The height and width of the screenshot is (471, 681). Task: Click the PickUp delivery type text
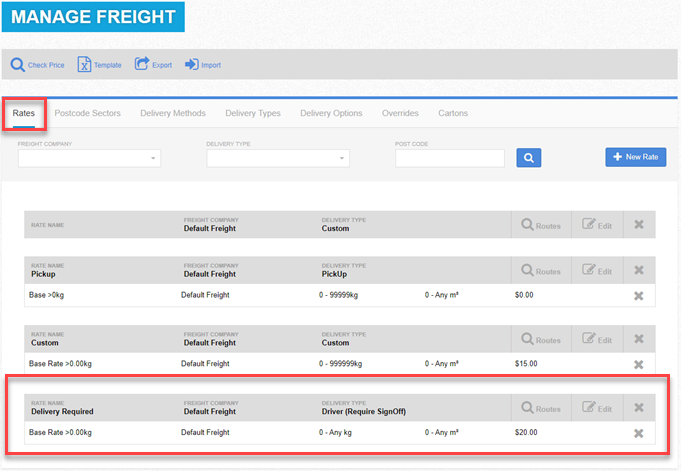[334, 274]
